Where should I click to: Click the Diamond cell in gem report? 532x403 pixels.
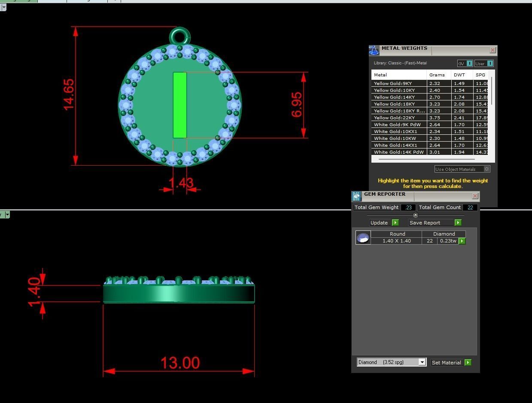coord(444,234)
